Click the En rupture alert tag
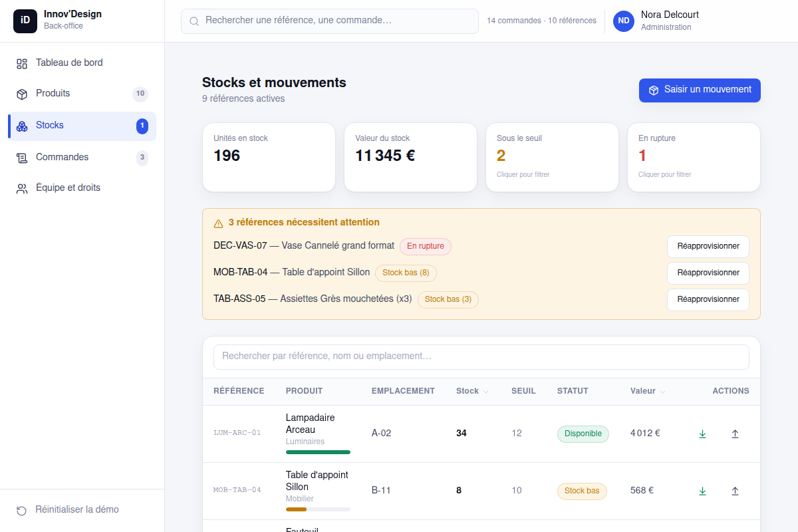Image resolution: width=798 pixels, height=532 pixels. pos(426,246)
